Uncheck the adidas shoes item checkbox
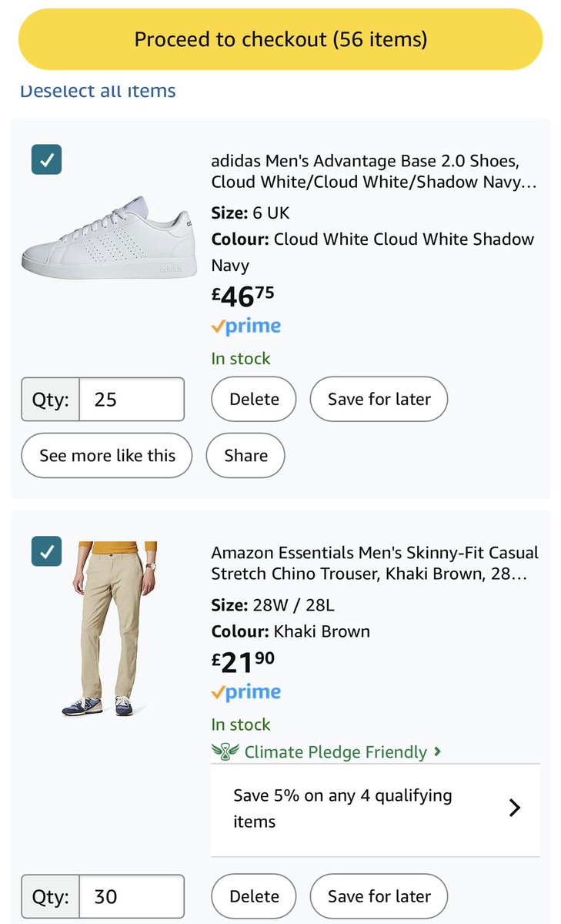This screenshot has height=924, width=561. coord(46,160)
